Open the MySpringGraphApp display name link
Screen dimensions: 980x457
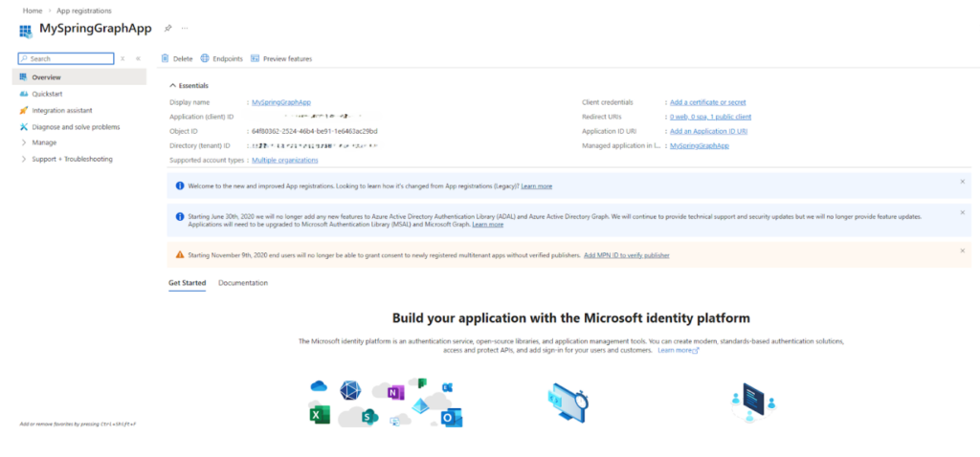click(x=281, y=101)
